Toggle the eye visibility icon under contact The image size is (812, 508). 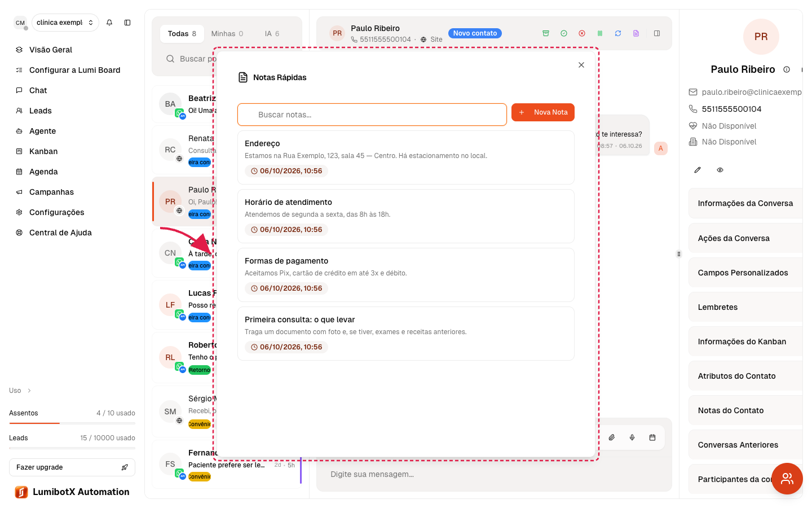click(720, 170)
